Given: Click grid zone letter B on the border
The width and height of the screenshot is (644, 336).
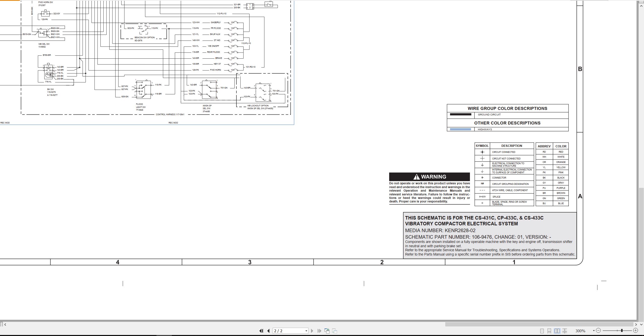Looking at the screenshot, I should 580,69.
